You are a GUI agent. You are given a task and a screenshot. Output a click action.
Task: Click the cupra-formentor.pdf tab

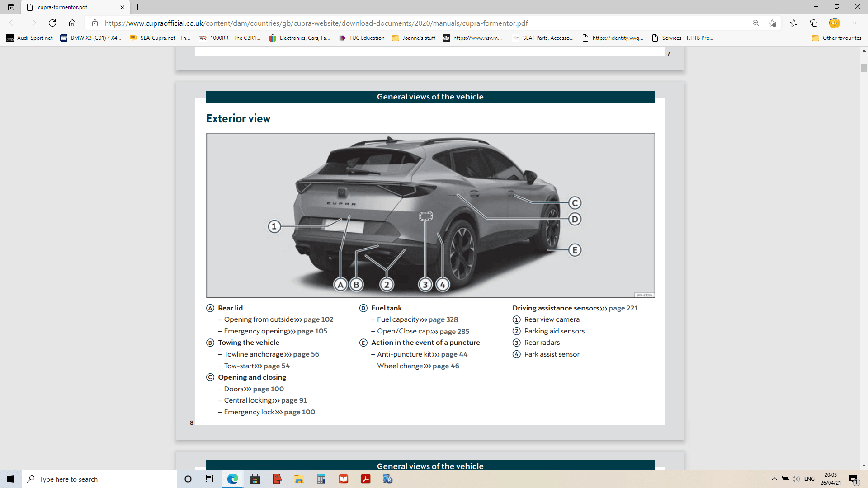68,7
